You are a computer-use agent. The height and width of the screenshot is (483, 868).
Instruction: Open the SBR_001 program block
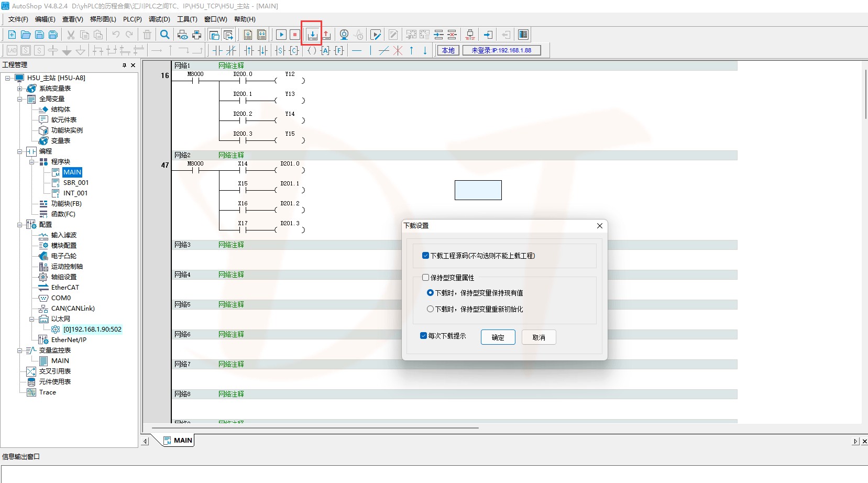[75, 182]
